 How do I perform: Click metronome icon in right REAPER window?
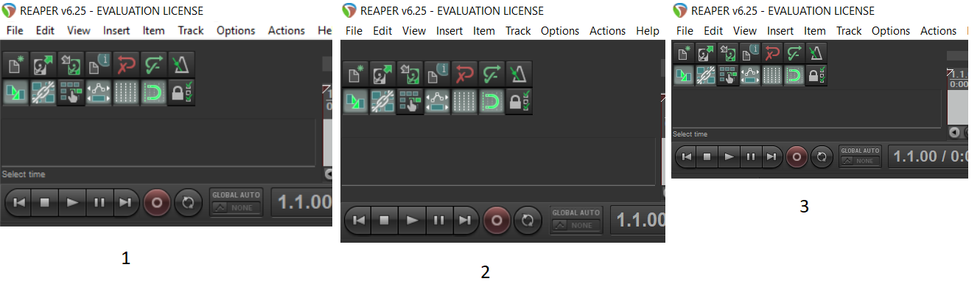point(816,52)
